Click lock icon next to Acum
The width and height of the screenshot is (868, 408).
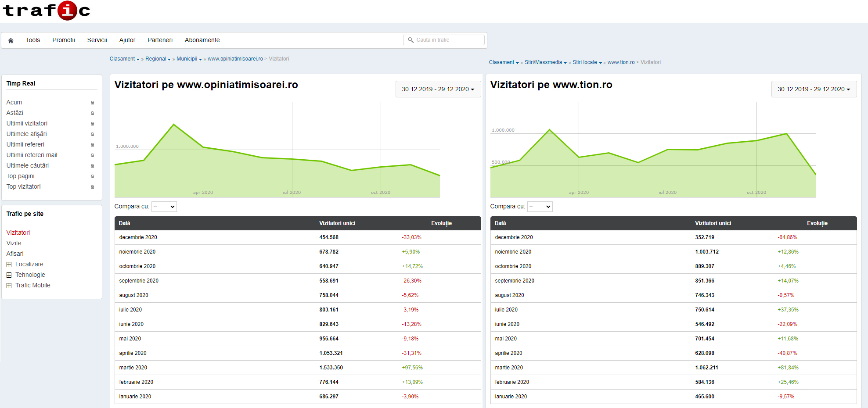click(x=92, y=103)
